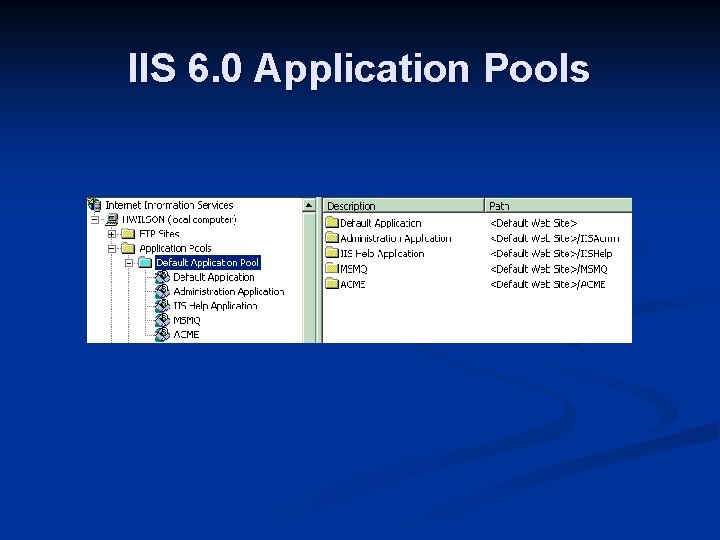The height and width of the screenshot is (540, 720).
Task: Click the folder icon of IIS Help Application in list
Action: tap(332, 253)
